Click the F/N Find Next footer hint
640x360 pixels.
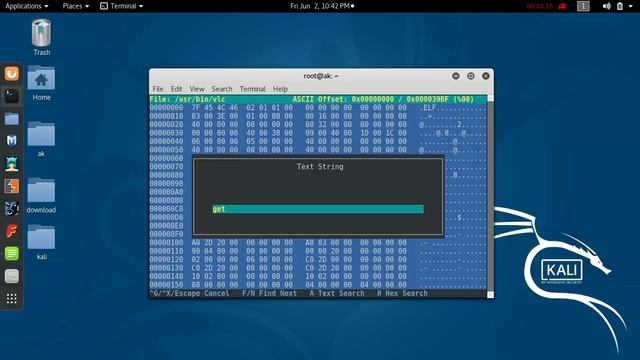pyautogui.click(x=269, y=293)
